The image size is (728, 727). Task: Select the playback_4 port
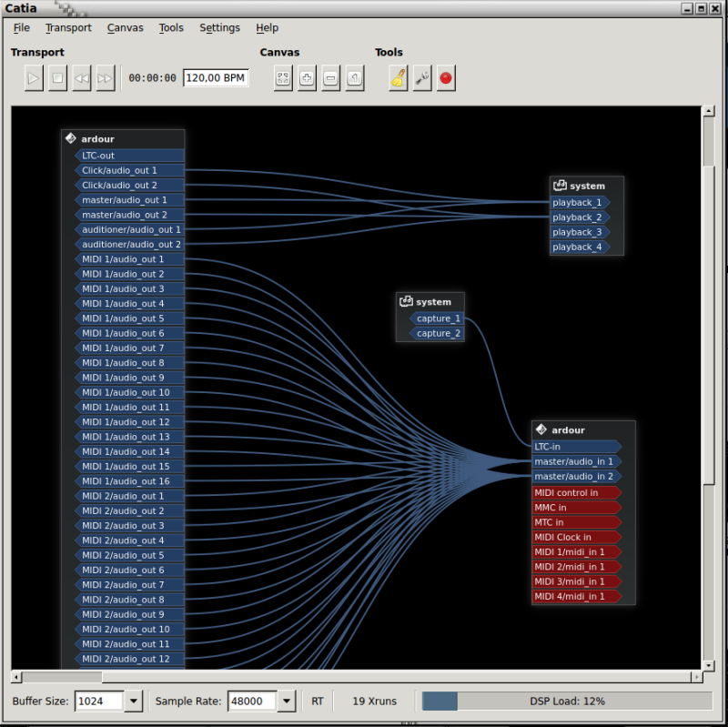(x=580, y=247)
